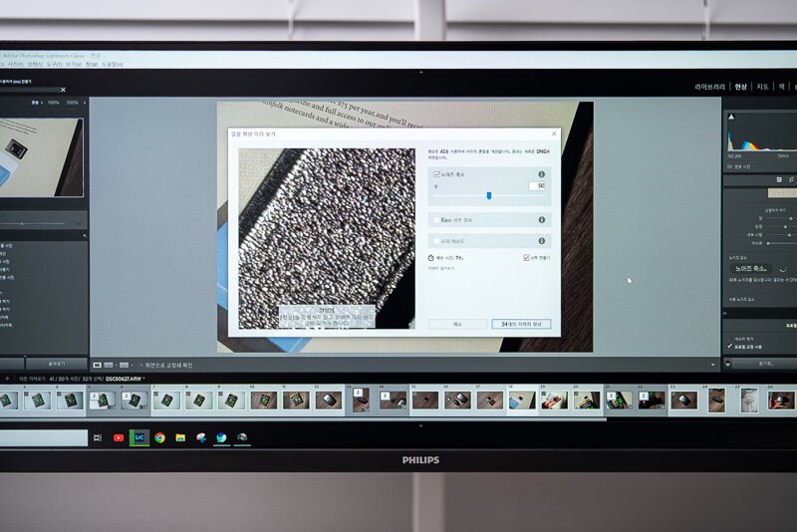The width and height of the screenshot is (797, 532).
Task: Collapse filmstrip with bottom center arrow
Action: point(420,425)
